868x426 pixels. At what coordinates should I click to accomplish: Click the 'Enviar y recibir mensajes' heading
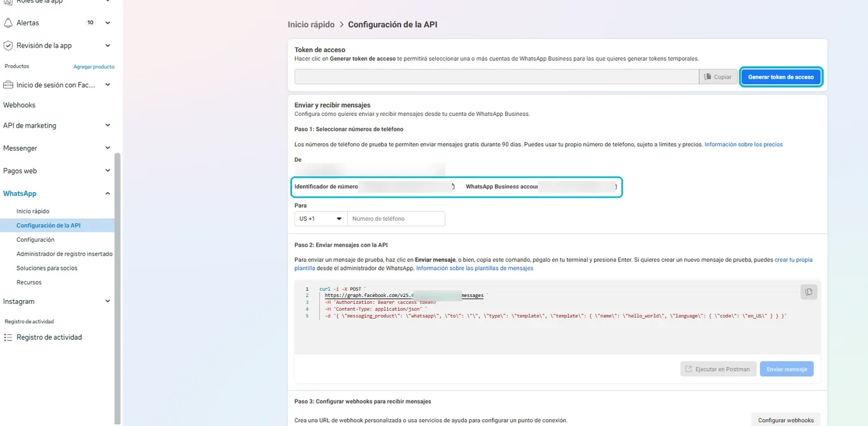[332, 105]
